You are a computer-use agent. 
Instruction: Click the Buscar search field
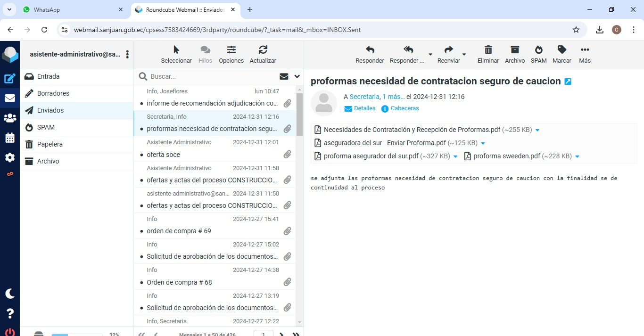click(x=212, y=76)
